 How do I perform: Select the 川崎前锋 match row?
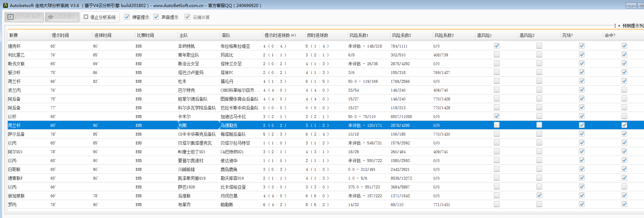[x=186, y=169]
